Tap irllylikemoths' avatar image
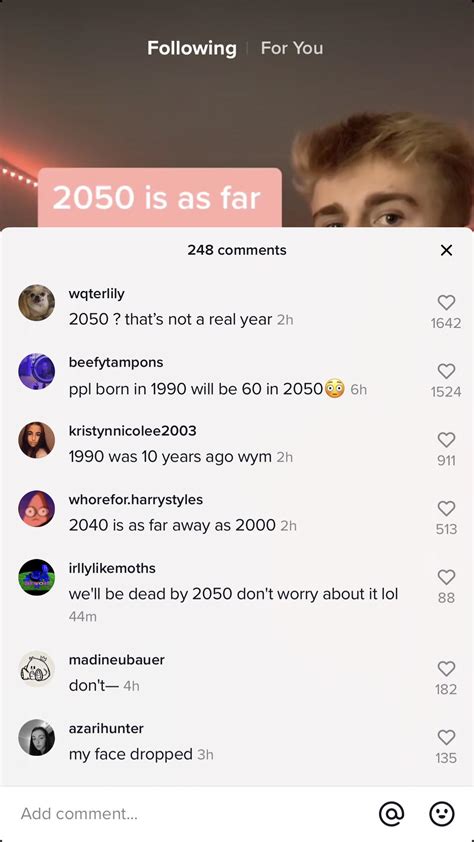The width and height of the screenshot is (474, 842). click(x=37, y=577)
